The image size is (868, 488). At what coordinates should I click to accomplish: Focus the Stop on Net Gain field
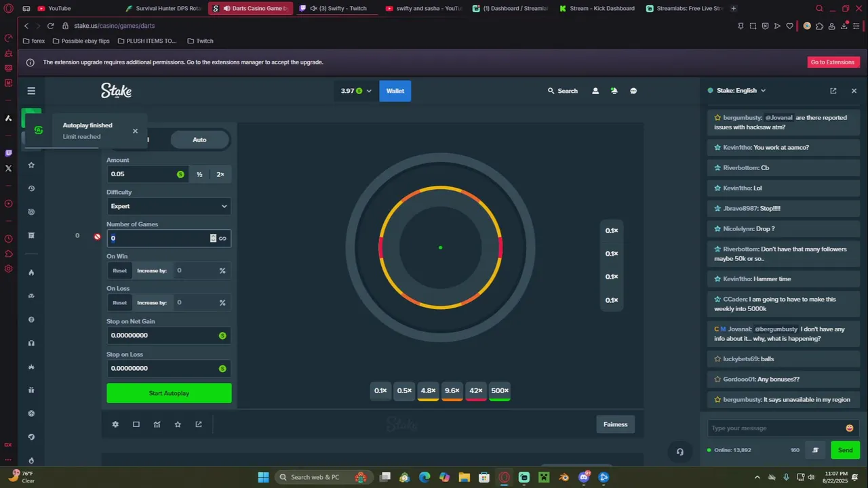169,335
